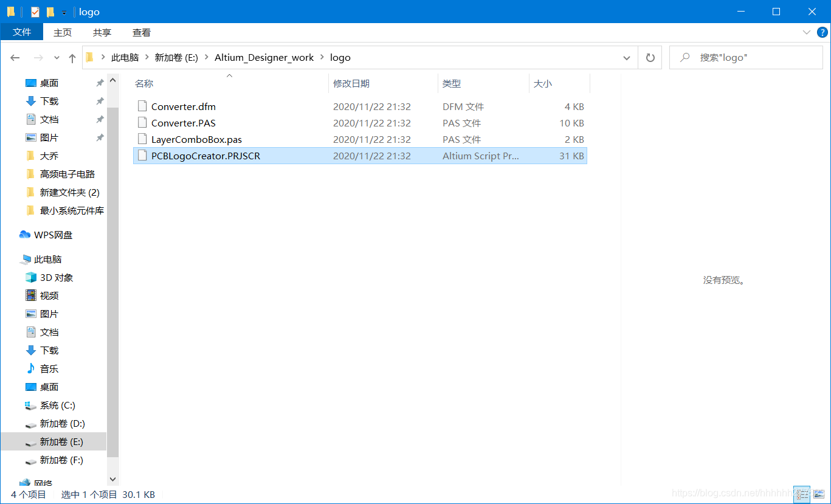Click 下载 under 此电脑
The width and height of the screenshot is (831, 504).
(49, 350)
